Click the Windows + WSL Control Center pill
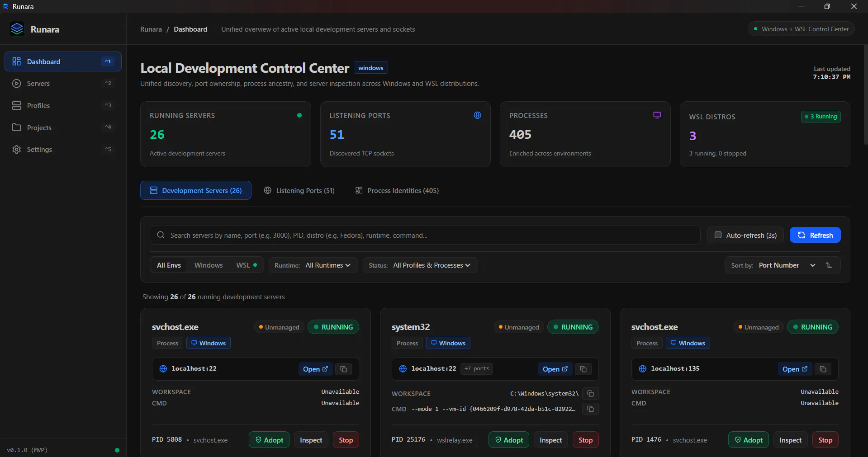Screen dimensions: 868x457 click(801, 29)
